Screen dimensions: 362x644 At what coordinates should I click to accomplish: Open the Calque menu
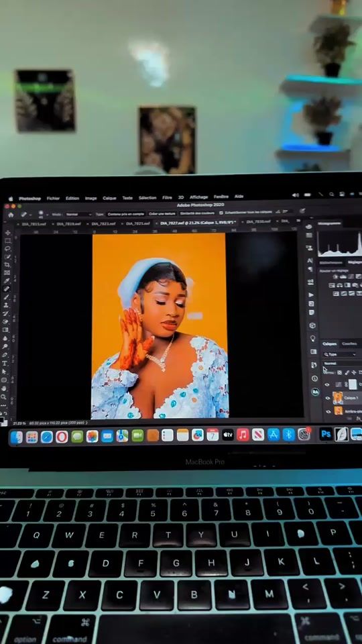click(109, 198)
